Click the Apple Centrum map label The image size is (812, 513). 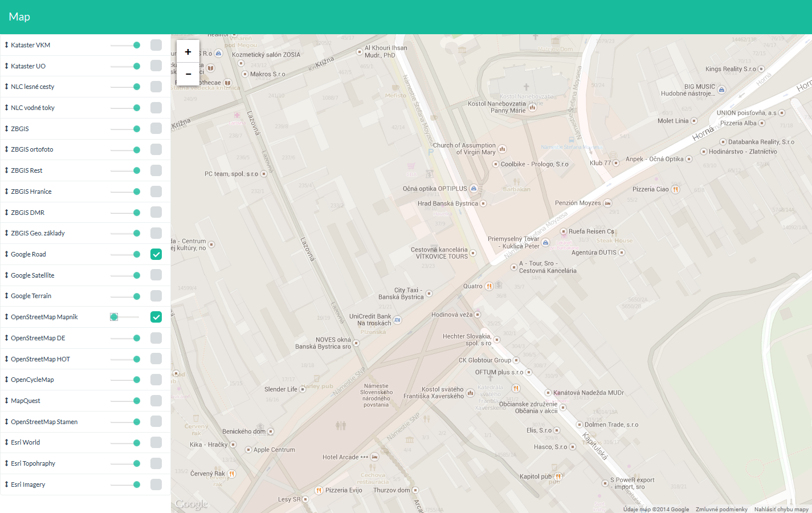[274, 450]
